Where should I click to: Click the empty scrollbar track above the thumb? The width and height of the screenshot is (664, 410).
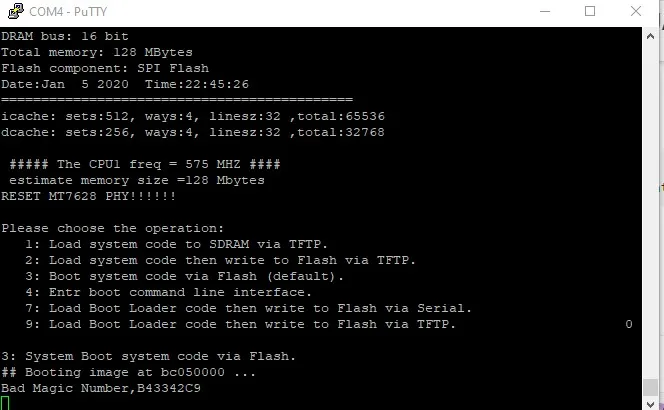[x=650, y=212]
